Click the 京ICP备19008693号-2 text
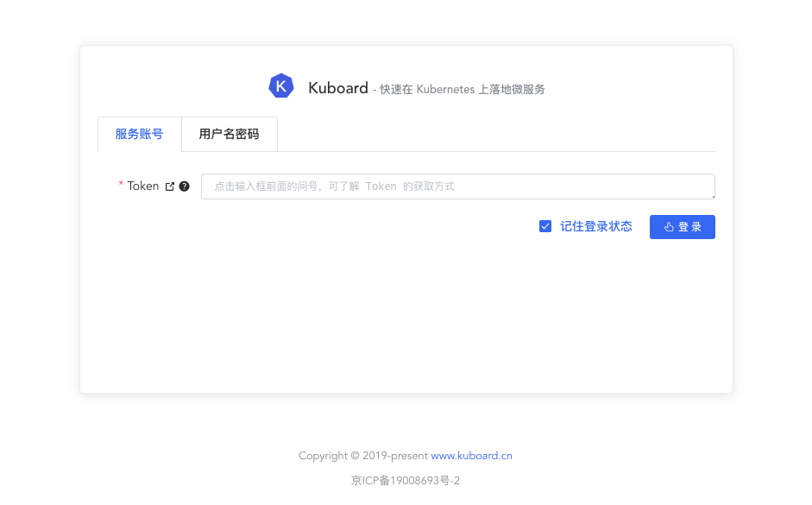 [406, 481]
